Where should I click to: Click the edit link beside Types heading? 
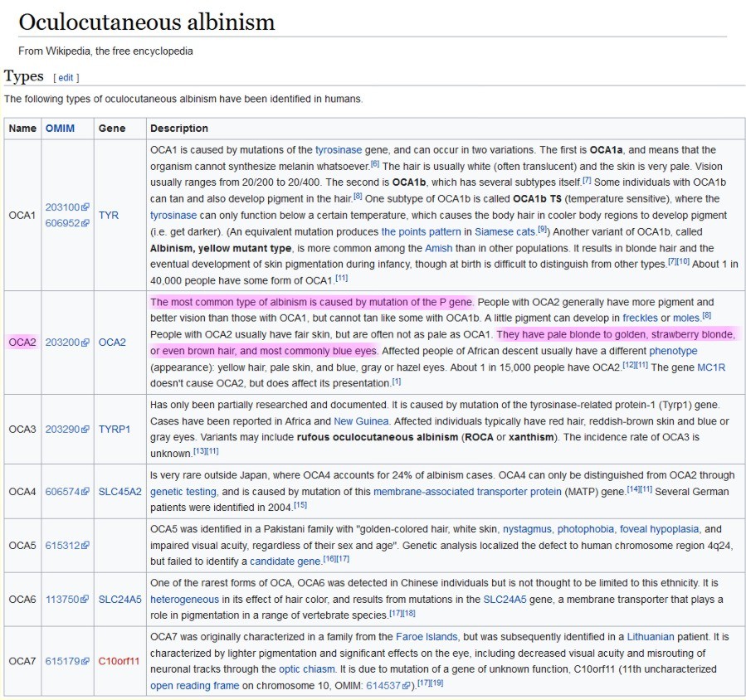[66, 78]
